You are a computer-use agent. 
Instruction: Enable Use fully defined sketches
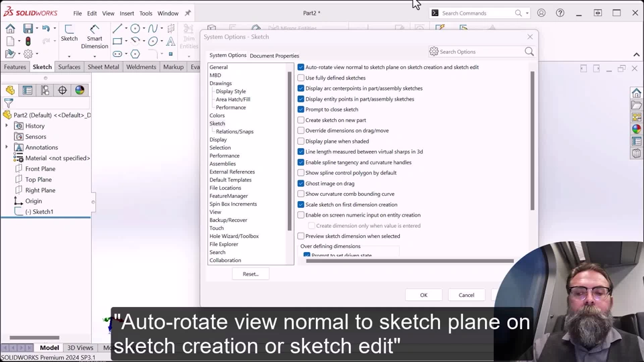(301, 78)
